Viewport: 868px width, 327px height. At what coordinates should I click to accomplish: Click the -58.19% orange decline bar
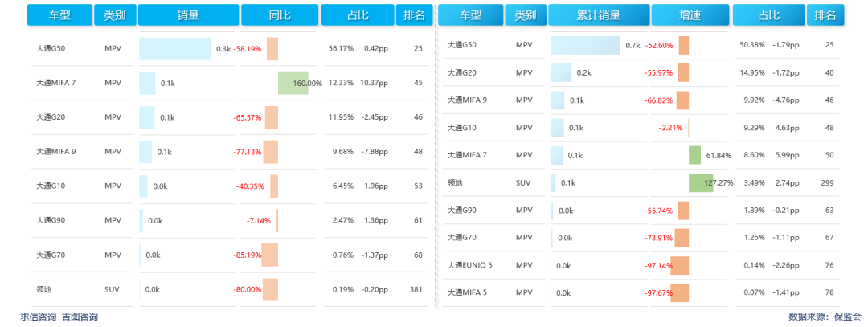(x=272, y=49)
